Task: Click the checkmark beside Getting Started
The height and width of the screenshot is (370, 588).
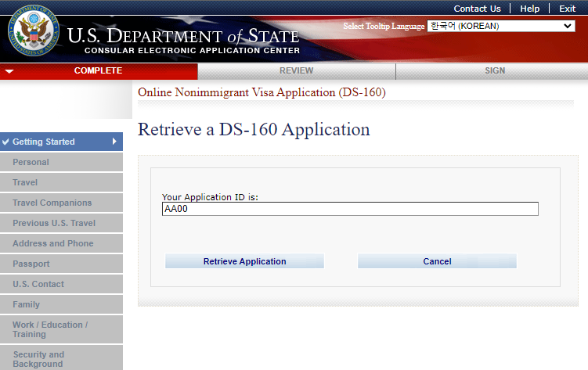Action: point(5,142)
